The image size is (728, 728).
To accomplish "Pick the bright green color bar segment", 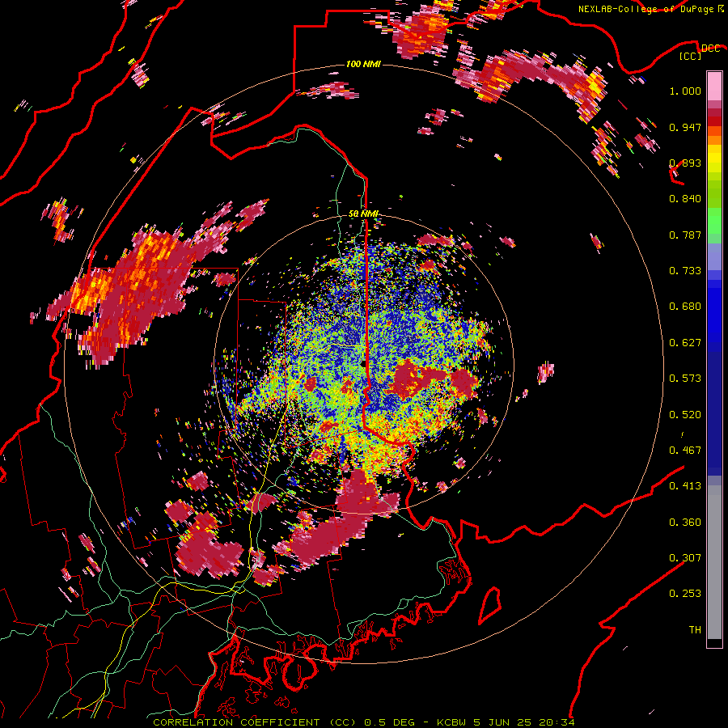I will 714,221.
